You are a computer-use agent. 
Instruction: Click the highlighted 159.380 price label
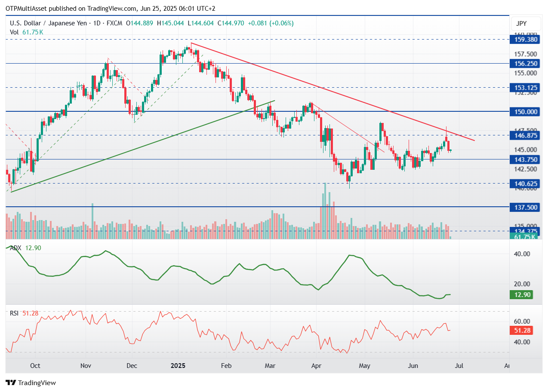[x=526, y=40]
